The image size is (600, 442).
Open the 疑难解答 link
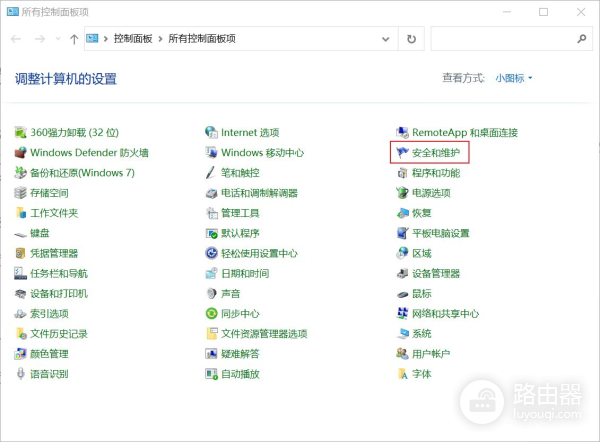tap(240, 354)
